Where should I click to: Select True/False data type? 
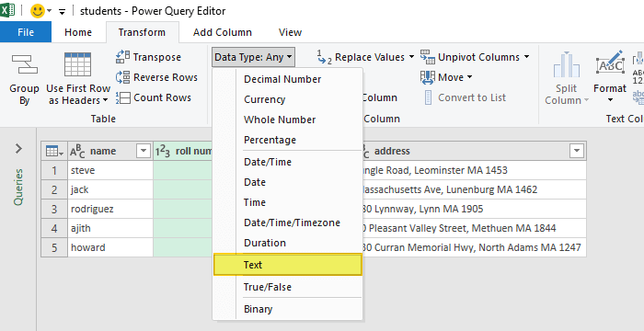[287, 287]
